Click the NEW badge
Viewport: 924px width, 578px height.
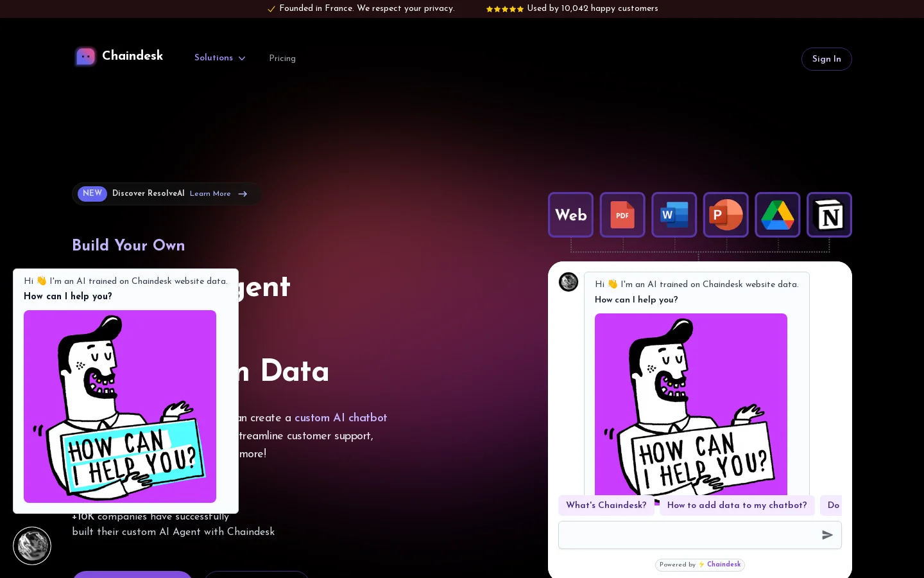coord(92,193)
